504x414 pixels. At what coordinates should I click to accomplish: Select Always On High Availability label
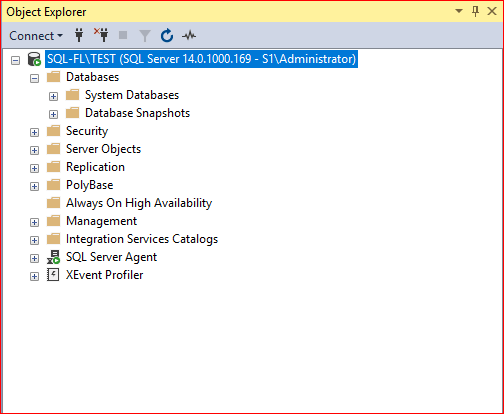[x=139, y=203]
